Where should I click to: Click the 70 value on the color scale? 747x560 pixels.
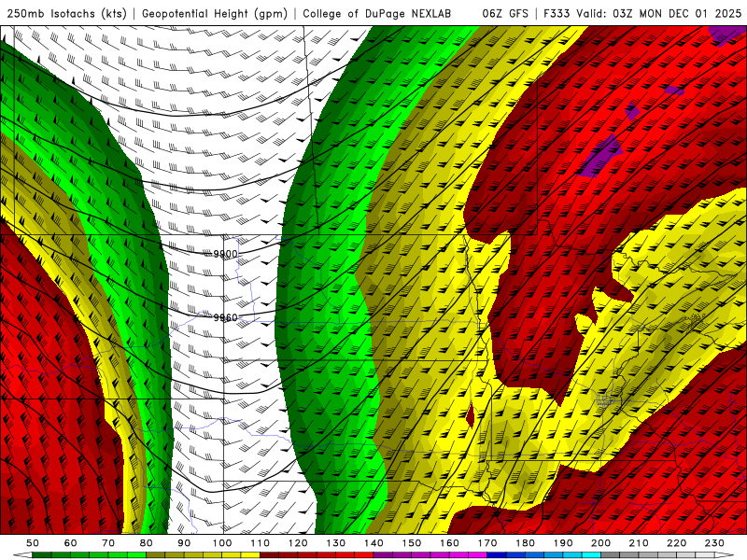point(108,543)
